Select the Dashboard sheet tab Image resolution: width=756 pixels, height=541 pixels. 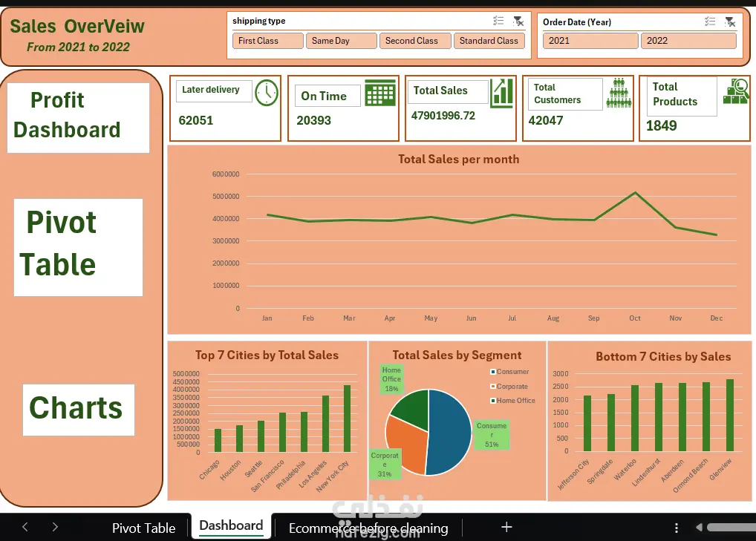(x=231, y=525)
